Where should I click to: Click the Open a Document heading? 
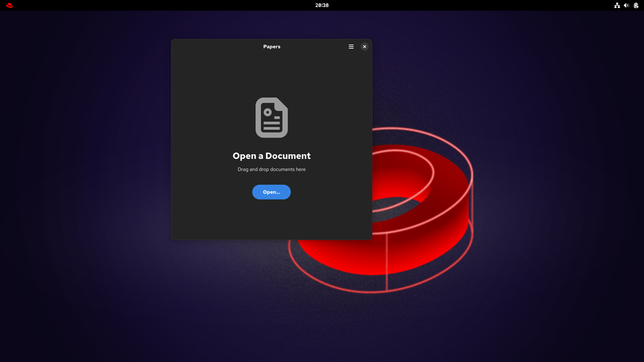pyautogui.click(x=272, y=156)
